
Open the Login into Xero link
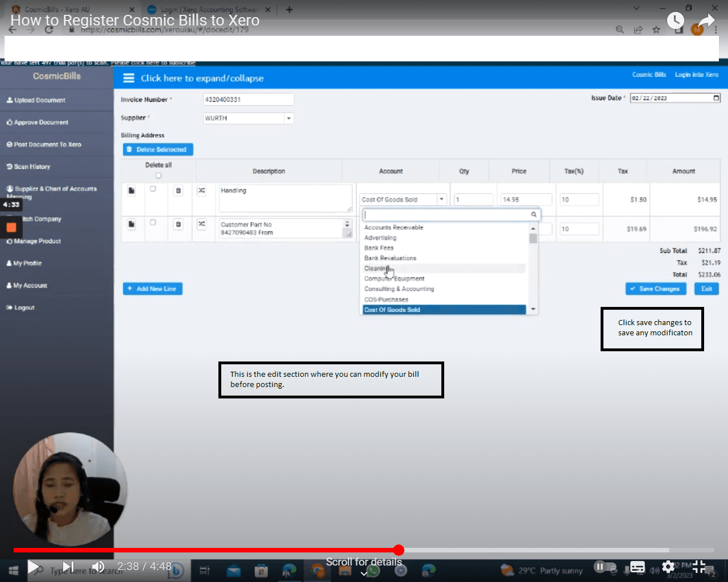tap(697, 74)
